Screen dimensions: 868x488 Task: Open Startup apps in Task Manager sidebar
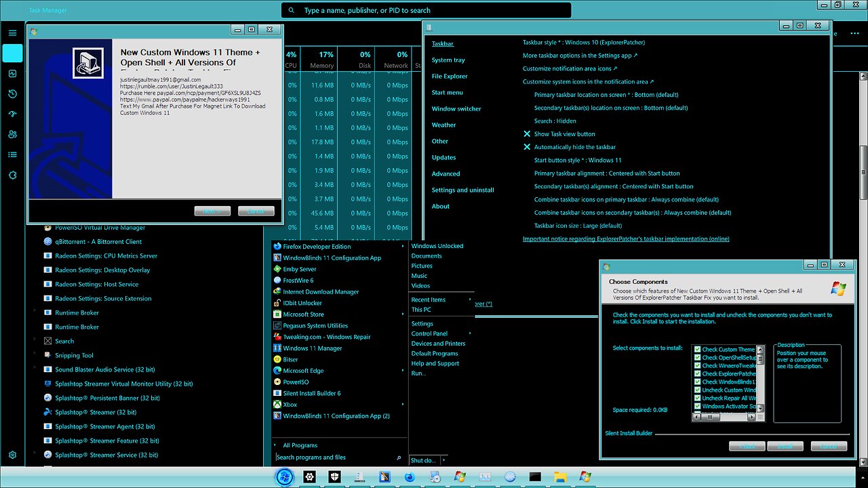(12, 115)
